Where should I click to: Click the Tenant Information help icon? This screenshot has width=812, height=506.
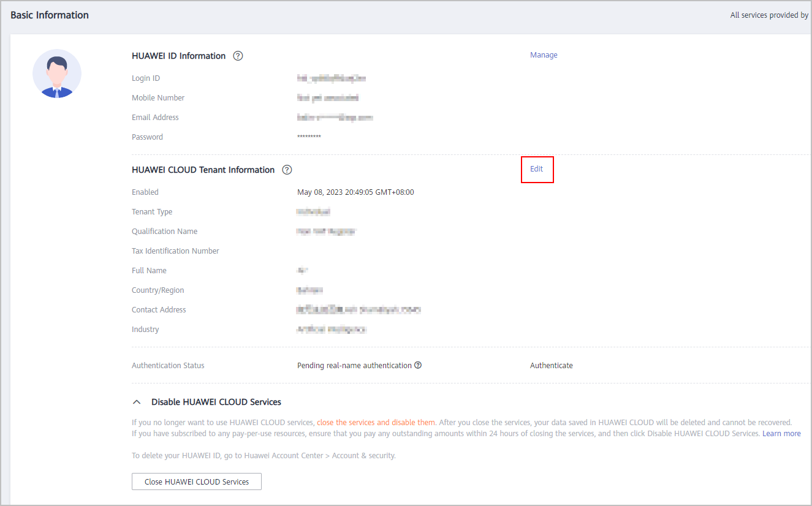click(287, 170)
